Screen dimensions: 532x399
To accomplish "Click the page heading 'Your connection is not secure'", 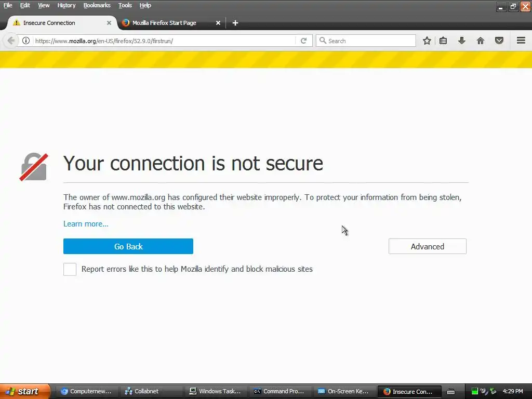I will [193, 164].
